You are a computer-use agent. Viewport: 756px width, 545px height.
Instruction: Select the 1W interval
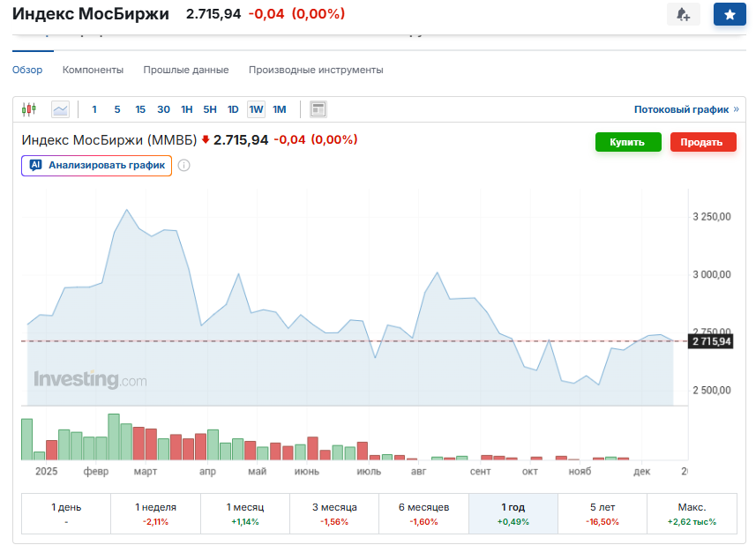[256, 109]
